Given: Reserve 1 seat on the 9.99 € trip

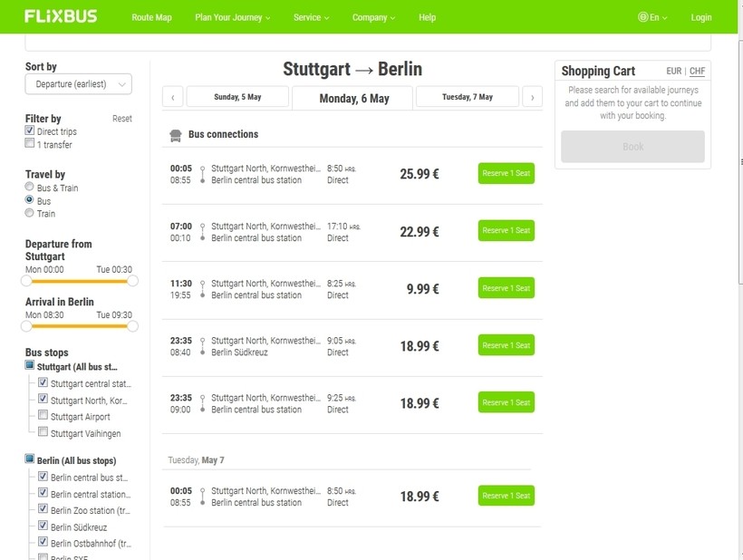Looking at the screenshot, I should pos(506,288).
